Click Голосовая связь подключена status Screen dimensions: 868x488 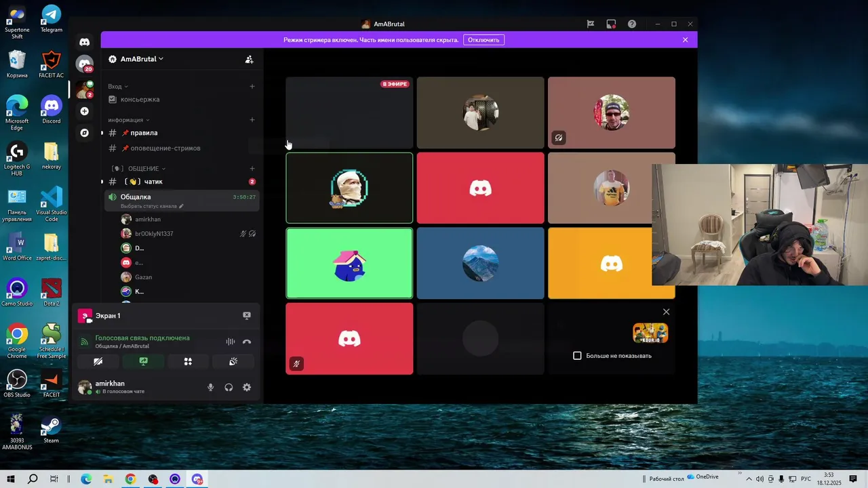tap(142, 338)
